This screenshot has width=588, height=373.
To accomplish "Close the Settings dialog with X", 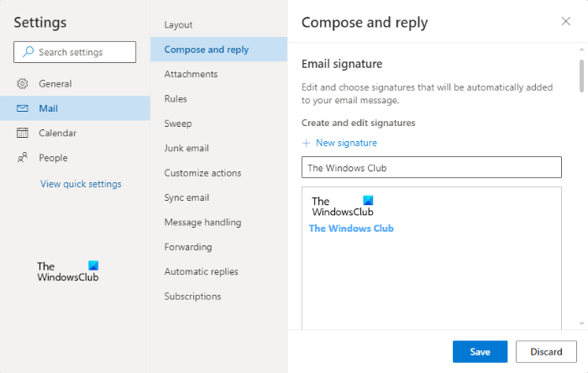I will click(565, 21).
